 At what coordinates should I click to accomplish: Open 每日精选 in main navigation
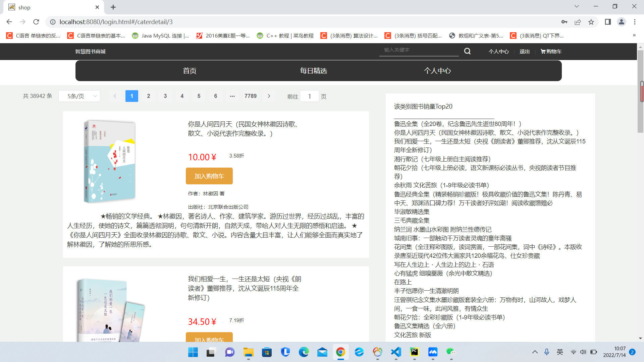pos(313,71)
